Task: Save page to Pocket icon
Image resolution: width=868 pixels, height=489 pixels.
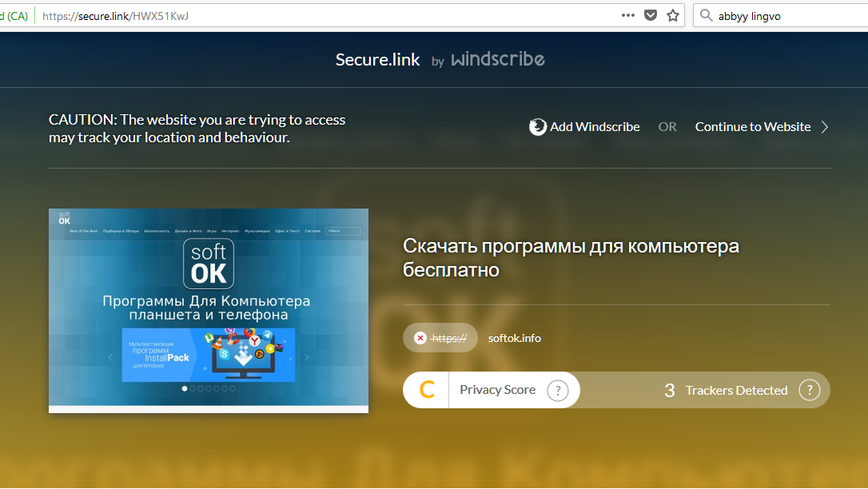Action: click(651, 15)
